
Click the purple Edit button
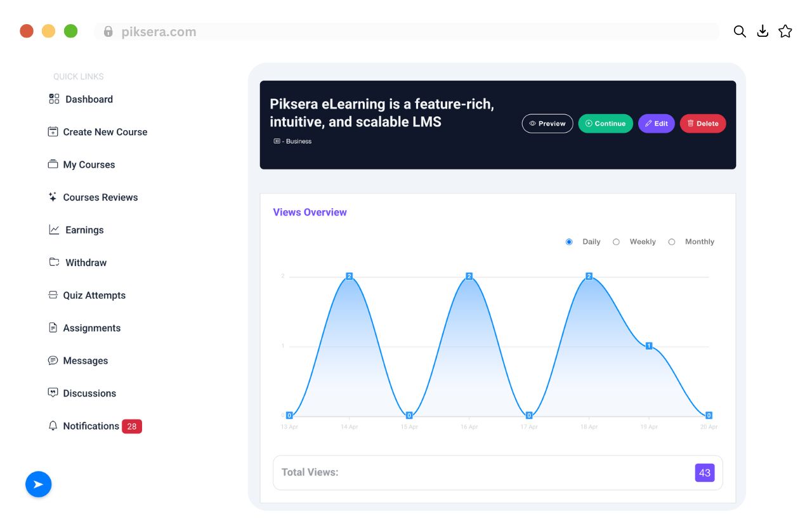(x=657, y=124)
